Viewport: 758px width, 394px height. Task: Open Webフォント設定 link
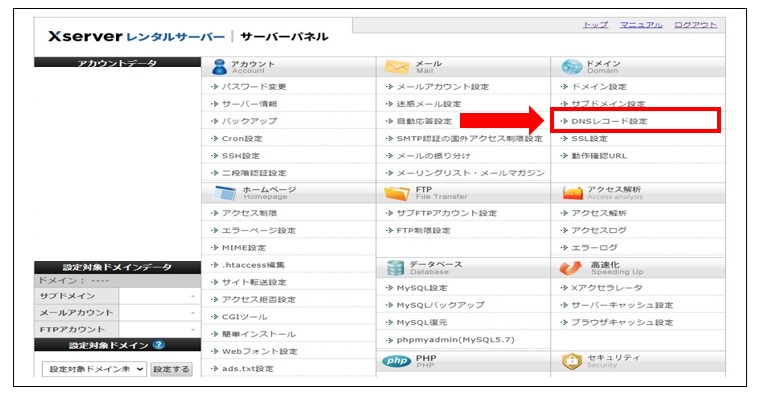[259, 351]
